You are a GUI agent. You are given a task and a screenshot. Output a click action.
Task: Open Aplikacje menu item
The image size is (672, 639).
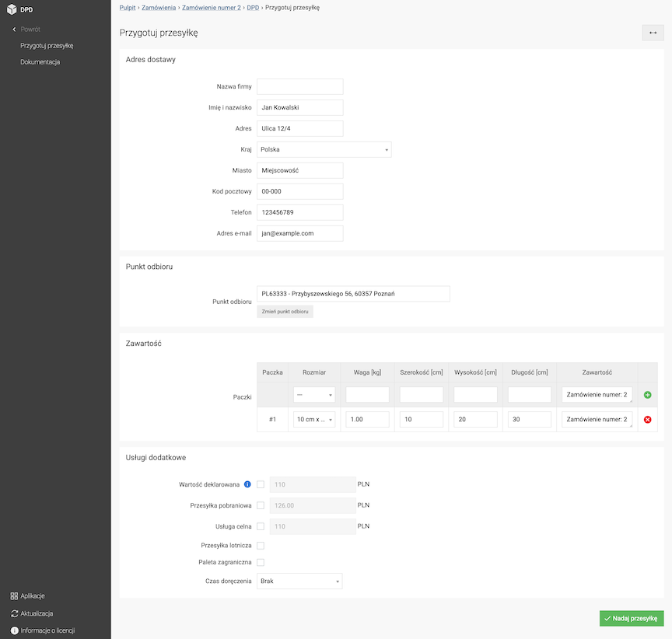tap(33, 596)
